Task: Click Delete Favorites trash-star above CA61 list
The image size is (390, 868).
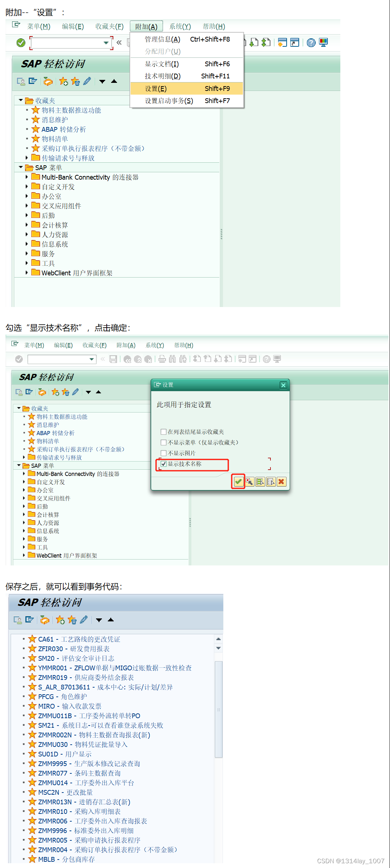Action: point(72,620)
